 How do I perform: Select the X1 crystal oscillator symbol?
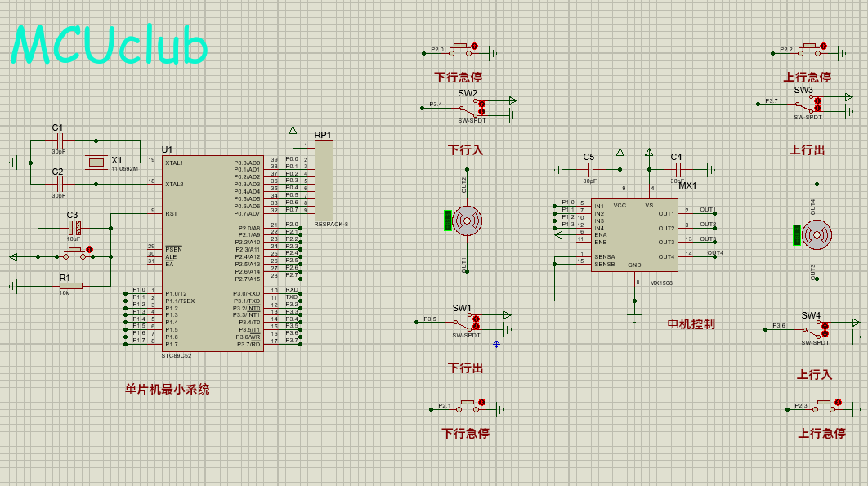96,163
